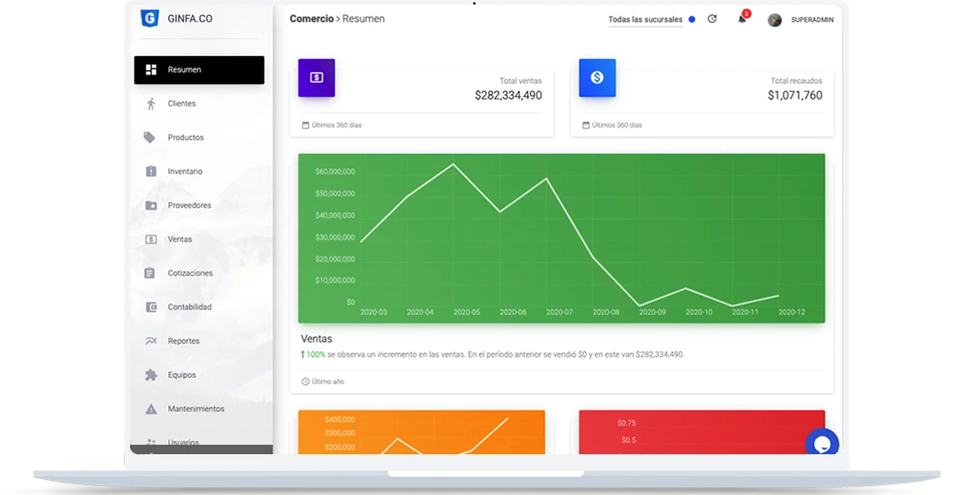Click the red chart card

coord(702,432)
